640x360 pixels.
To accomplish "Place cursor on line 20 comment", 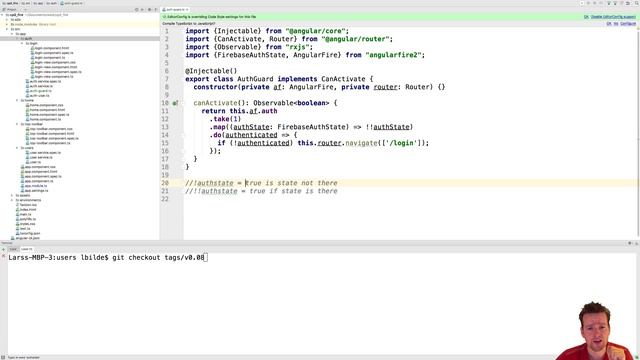I will 261,183.
